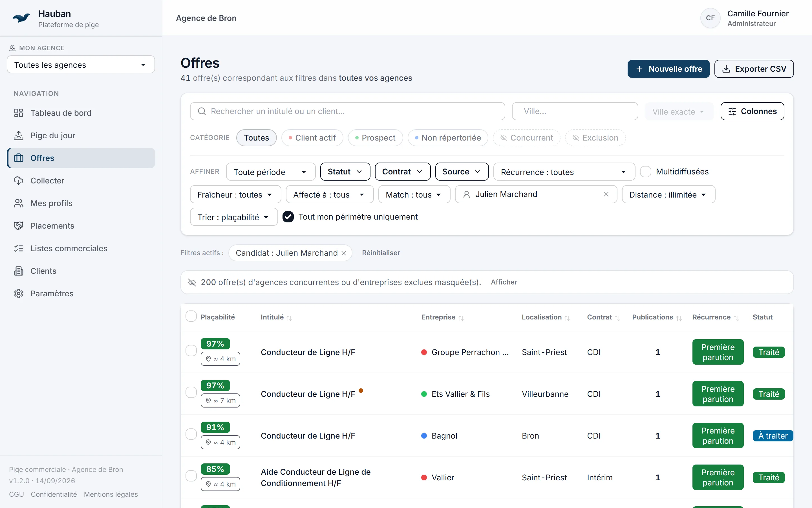The image size is (812, 508).
Task: Filter by Prospect category
Action: pos(375,138)
